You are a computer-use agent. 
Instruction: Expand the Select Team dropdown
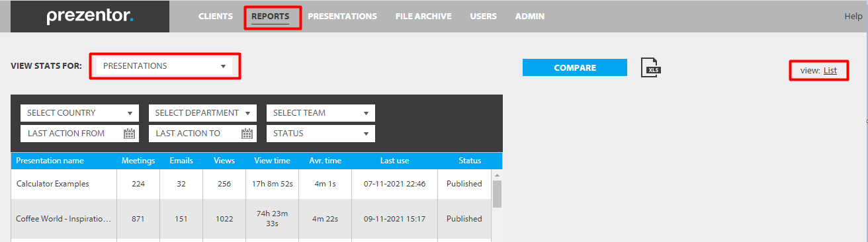point(321,113)
